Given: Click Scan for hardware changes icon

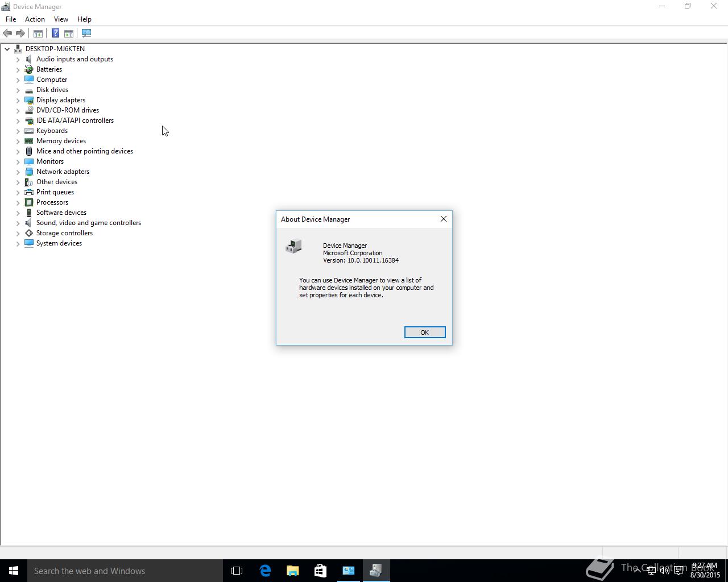Looking at the screenshot, I should (86, 34).
